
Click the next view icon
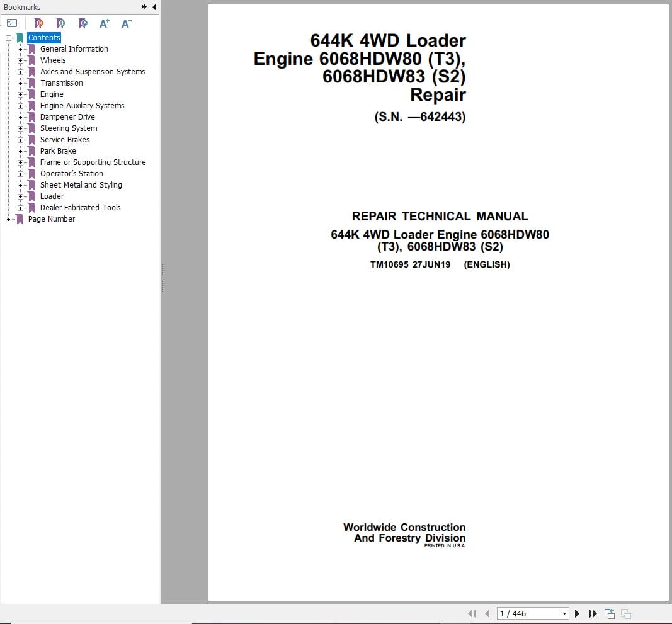click(x=626, y=613)
